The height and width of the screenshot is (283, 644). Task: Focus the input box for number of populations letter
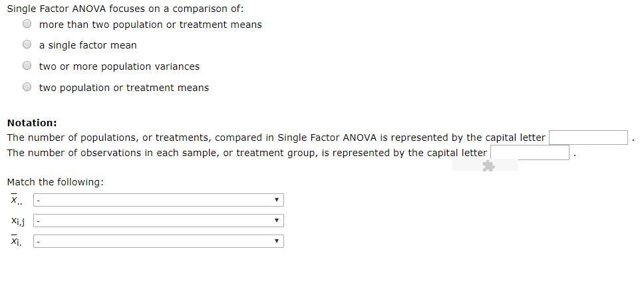pyautogui.click(x=588, y=138)
